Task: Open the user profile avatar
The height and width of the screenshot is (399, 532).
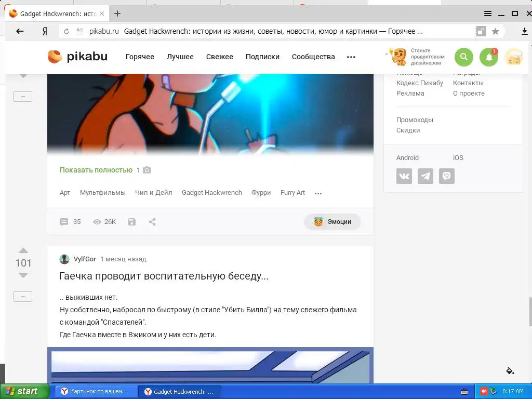Action: click(514, 57)
